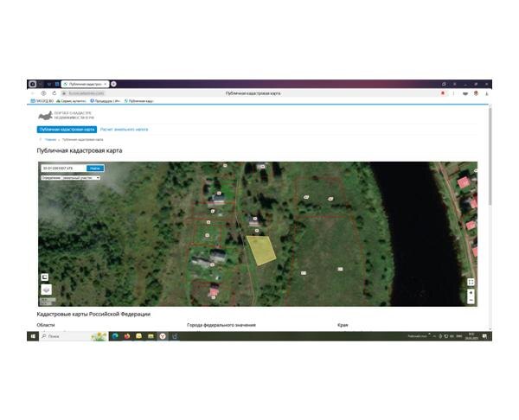Open the file explorer icon in the taskbar
This screenshot has width=519, height=420.
coord(151,336)
